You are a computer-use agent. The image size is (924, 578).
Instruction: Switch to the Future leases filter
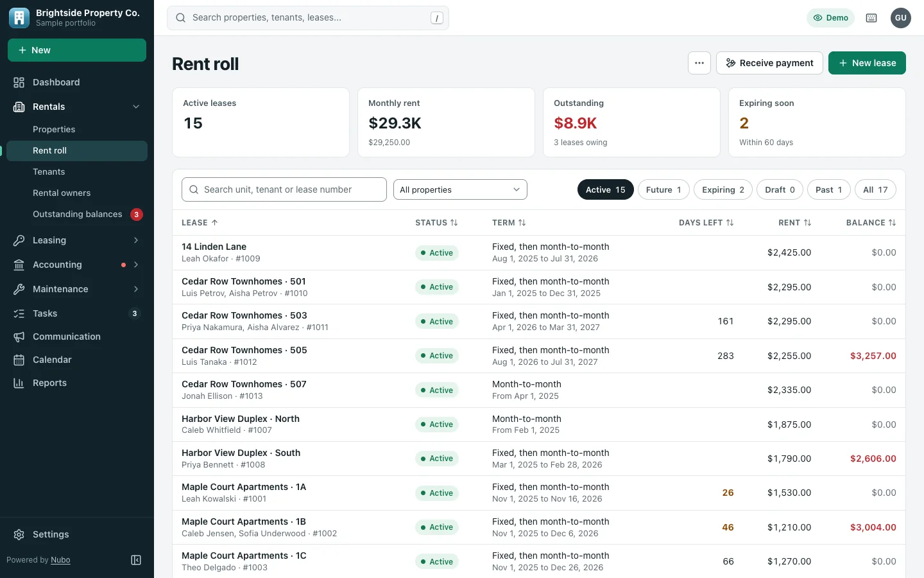tap(663, 189)
